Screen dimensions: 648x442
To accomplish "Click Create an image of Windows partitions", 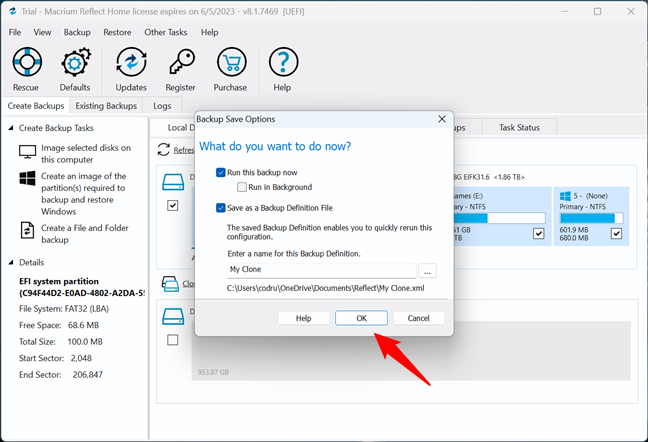I will [x=83, y=194].
